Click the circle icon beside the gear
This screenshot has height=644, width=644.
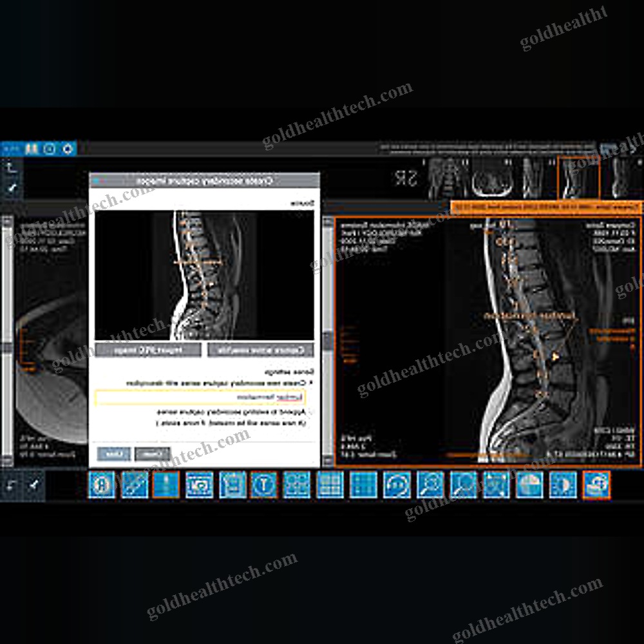[50, 149]
